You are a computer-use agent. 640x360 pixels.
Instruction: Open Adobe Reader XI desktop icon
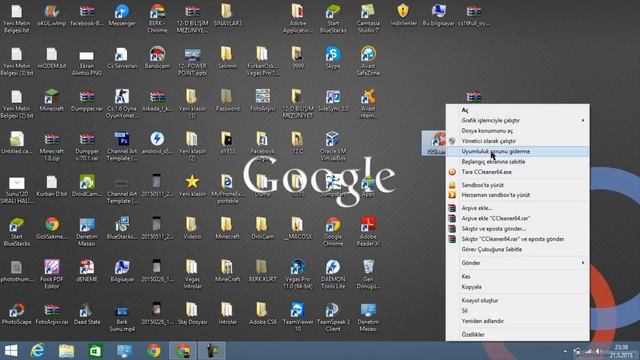pos(368,231)
